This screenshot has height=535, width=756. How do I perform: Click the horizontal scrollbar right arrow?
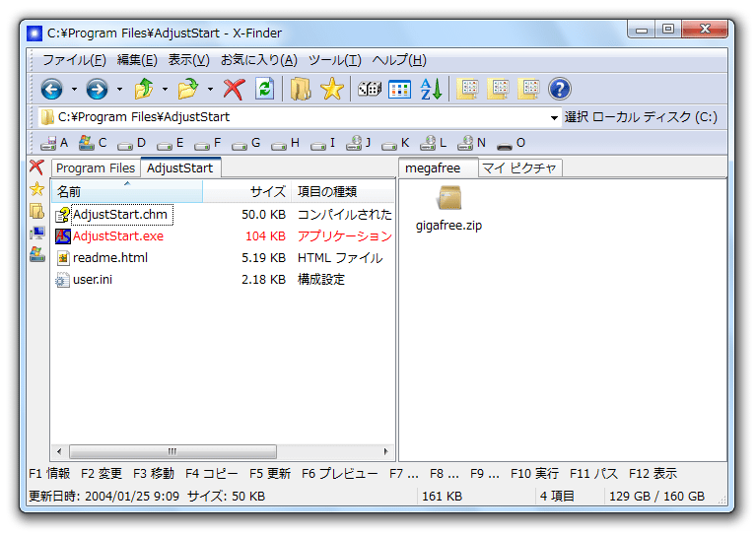(385, 451)
